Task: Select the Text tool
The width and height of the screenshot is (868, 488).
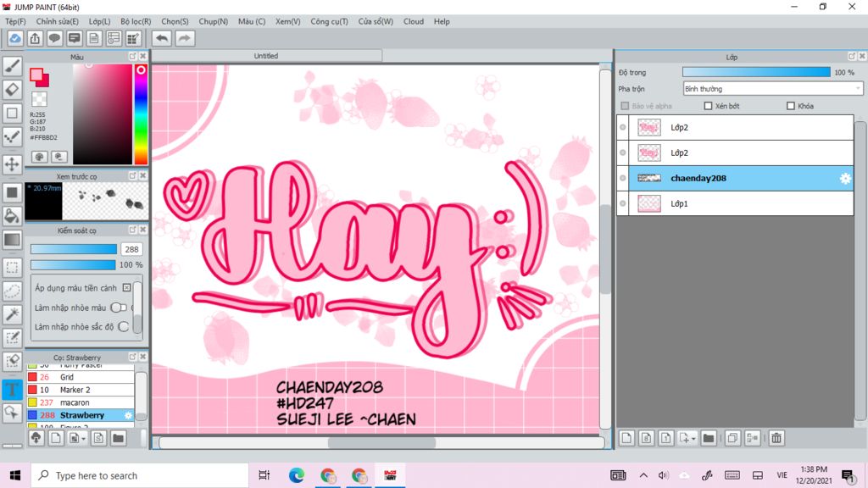Action: [x=12, y=389]
